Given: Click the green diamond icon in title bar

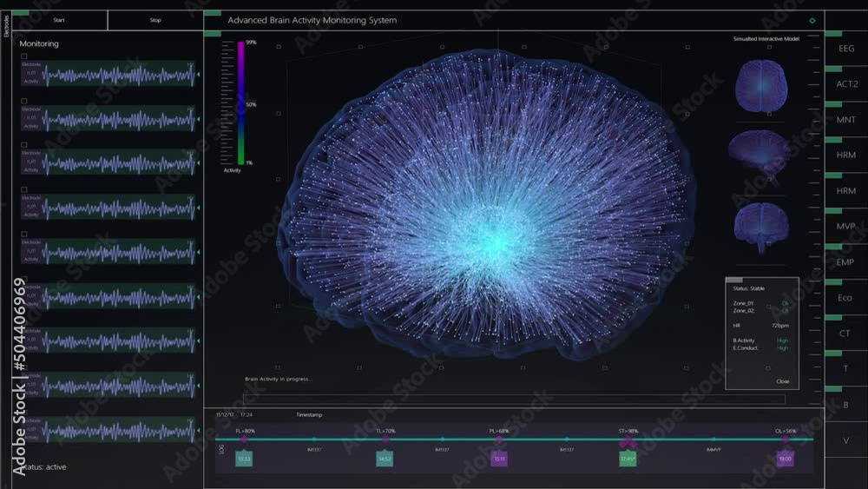Looking at the screenshot, I should (812, 21).
